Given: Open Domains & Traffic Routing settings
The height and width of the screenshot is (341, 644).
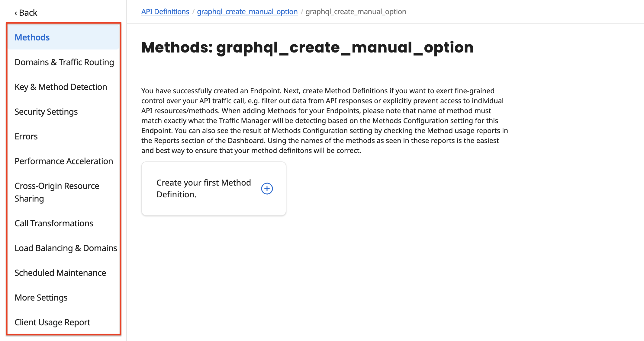Looking at the screenshot, I should 64,62.
